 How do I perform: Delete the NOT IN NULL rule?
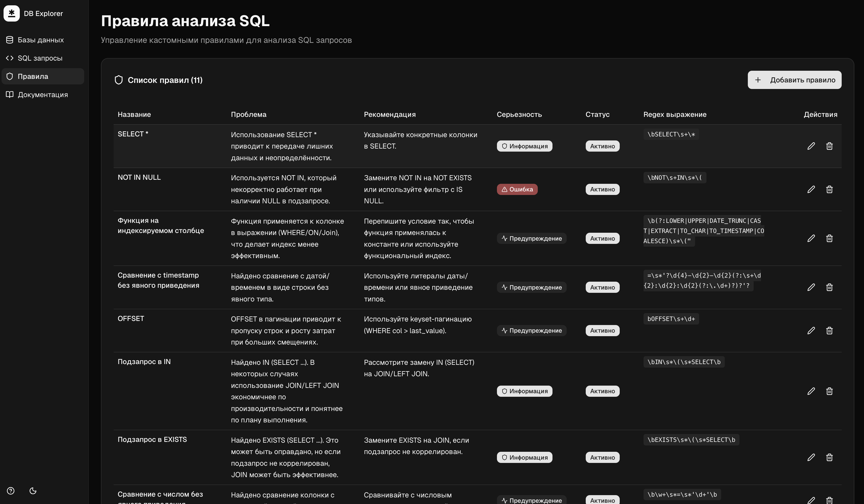tap(829, 189)
